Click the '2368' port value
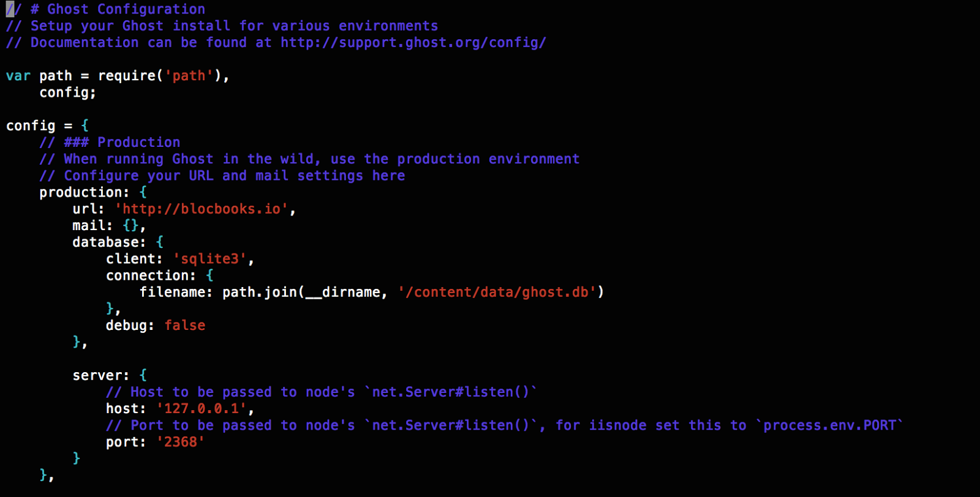This screenshot has height=497, width=980. pyautogui.click(x=181, y=442)
